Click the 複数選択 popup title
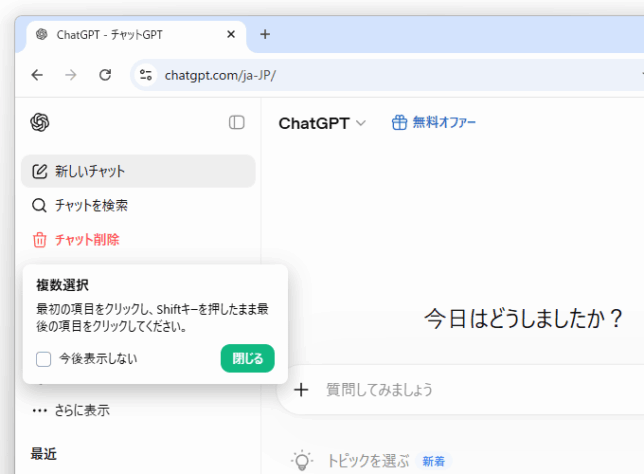644x474 pixels. 62,285
